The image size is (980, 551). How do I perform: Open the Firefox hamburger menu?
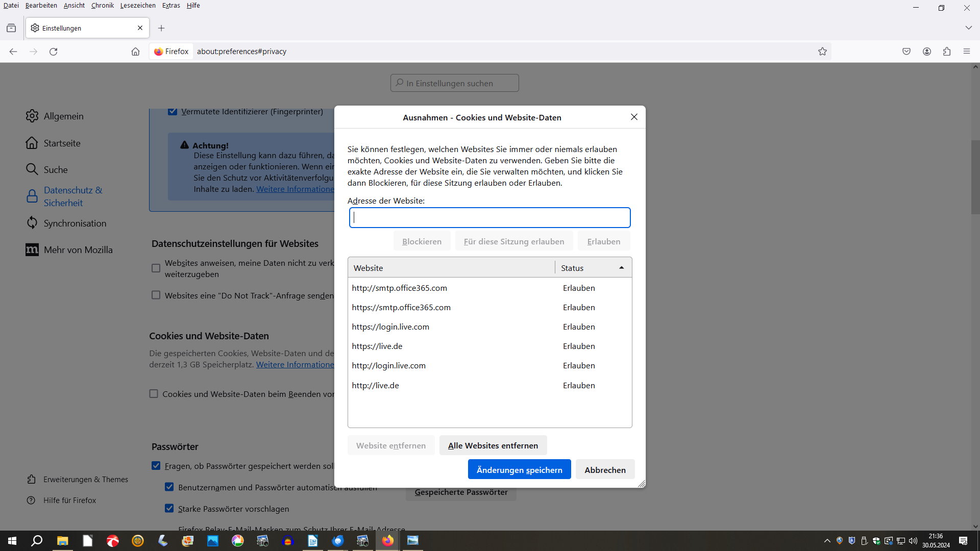967,52
